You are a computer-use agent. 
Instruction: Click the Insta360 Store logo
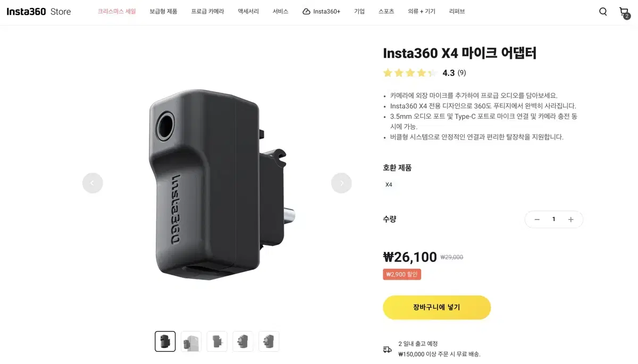[39, 12]
